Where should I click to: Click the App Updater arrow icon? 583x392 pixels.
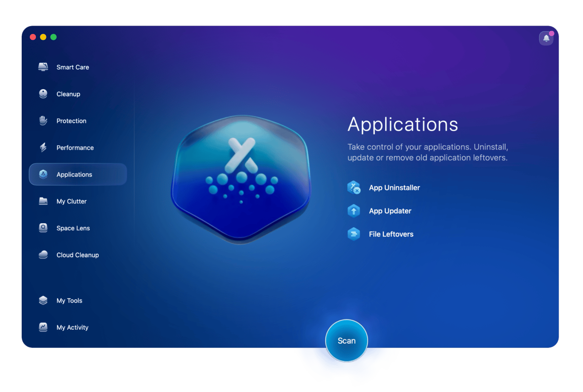(x=354, y=211)
